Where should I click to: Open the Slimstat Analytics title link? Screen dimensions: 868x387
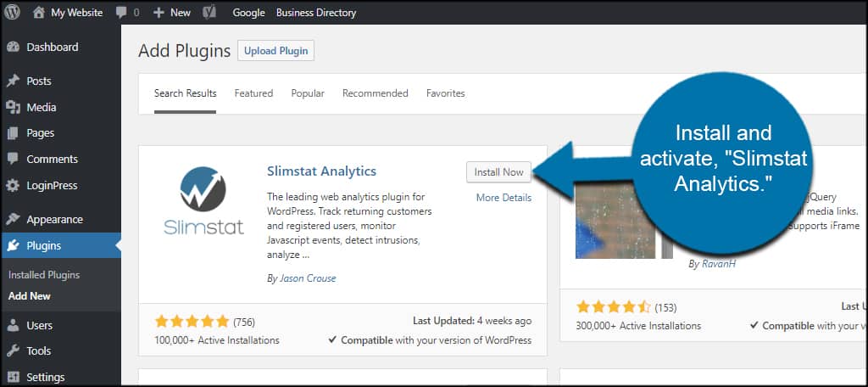(321, 171)
